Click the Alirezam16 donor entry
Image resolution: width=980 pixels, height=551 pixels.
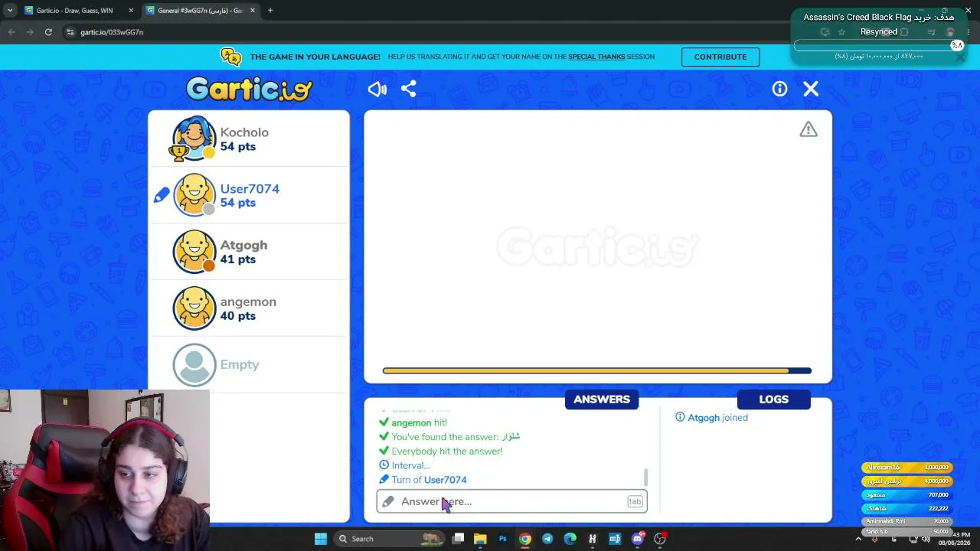click(x=907, y=468)
